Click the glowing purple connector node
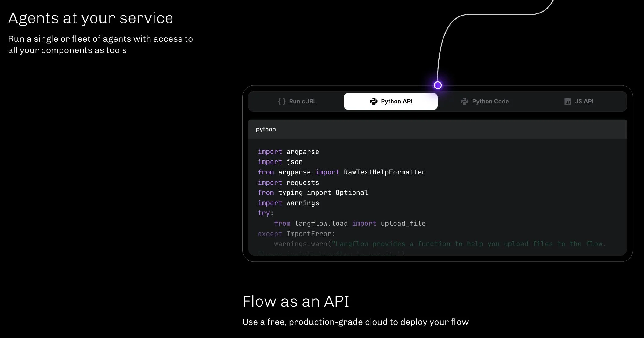The width and height of the screenshot is (644, 338). click(x=438, y=85)
